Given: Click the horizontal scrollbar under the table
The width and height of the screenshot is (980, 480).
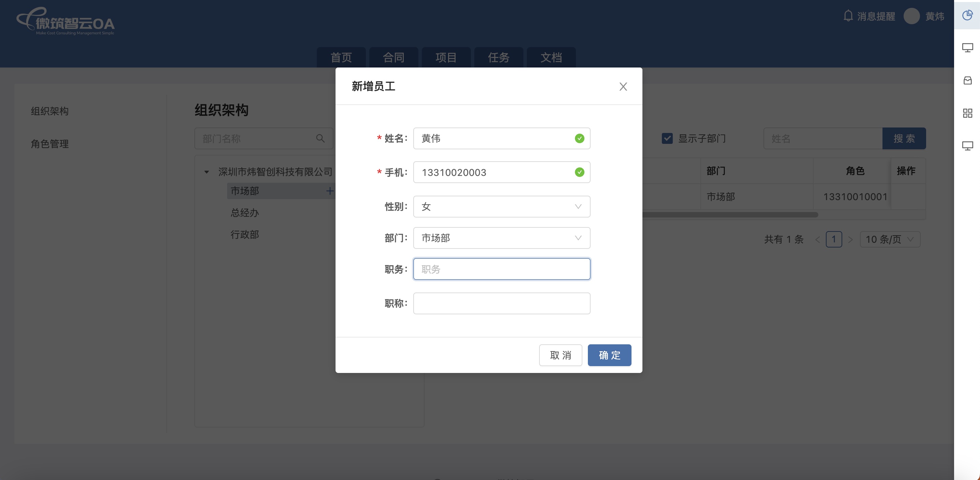Looking at the screenshot, I should pyautogui.click(x=730, y=215).
